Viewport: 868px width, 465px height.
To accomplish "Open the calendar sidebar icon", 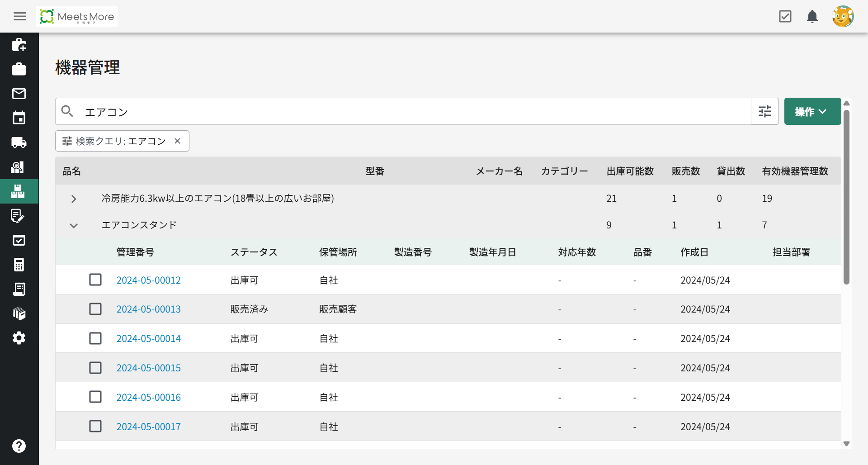I will click(x=19, y=118).
